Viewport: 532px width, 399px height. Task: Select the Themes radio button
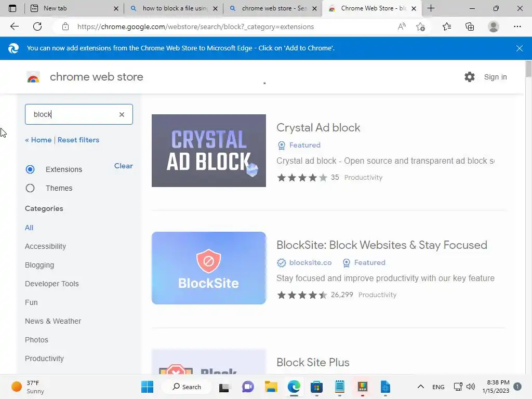[30, 188]
